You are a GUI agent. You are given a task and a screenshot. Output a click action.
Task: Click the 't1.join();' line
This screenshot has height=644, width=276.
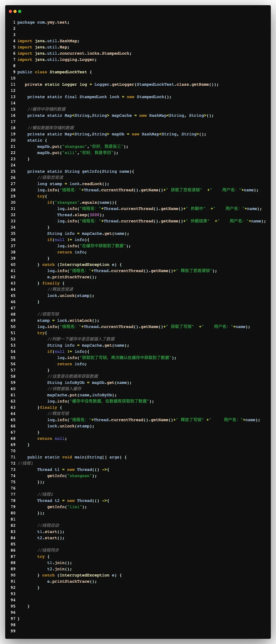pos(60,563)
